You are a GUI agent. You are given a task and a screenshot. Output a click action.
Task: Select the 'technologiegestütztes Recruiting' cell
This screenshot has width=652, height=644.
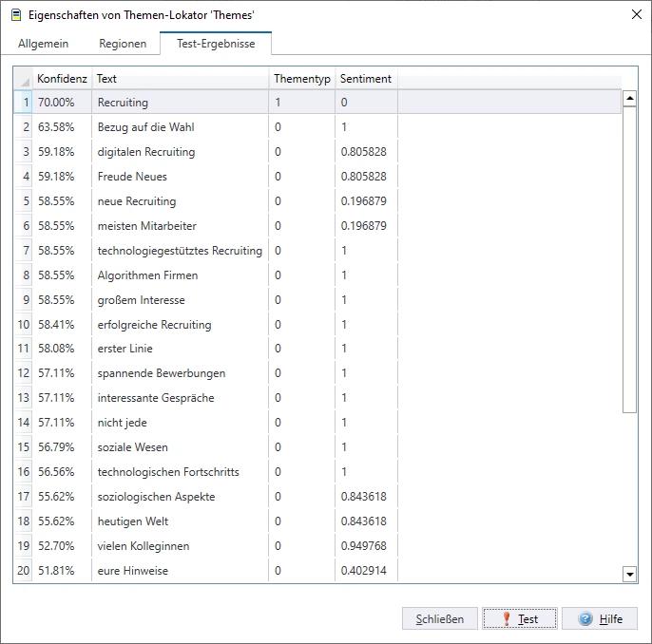click(180, 251)
